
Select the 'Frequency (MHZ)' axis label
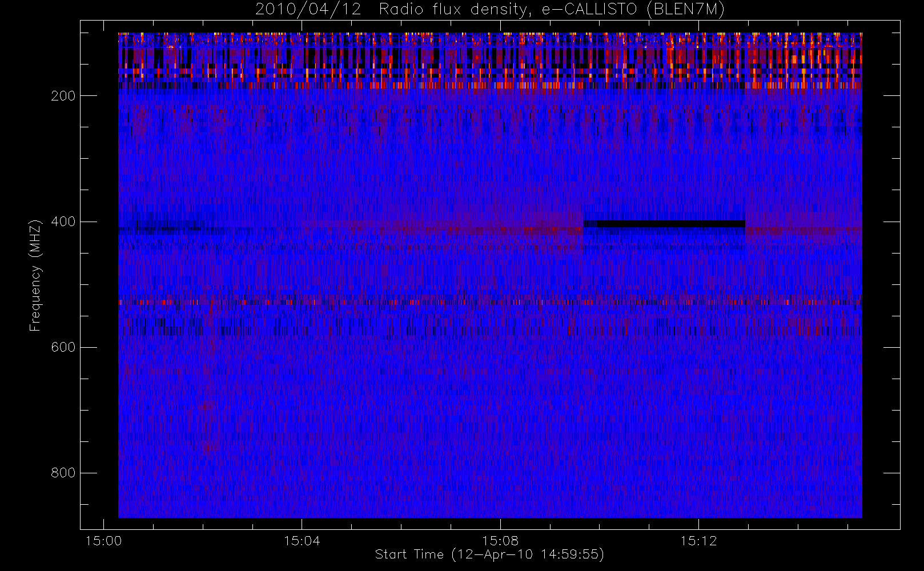pos(35,275)
